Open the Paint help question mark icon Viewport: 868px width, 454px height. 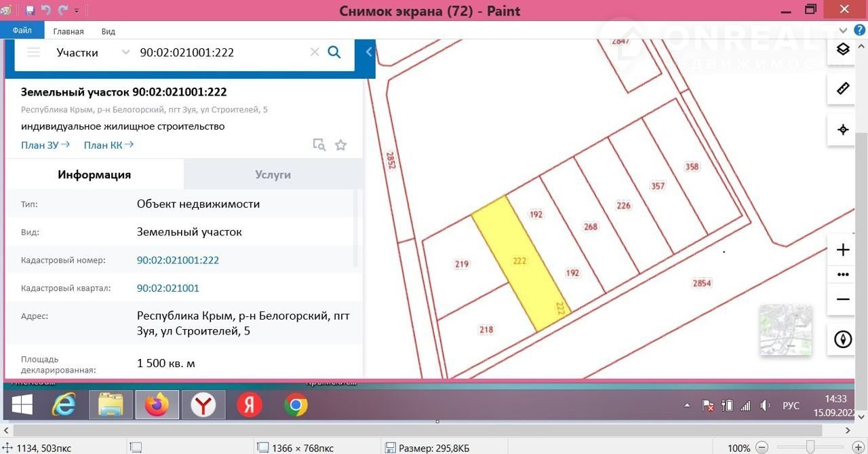[859, 31]
